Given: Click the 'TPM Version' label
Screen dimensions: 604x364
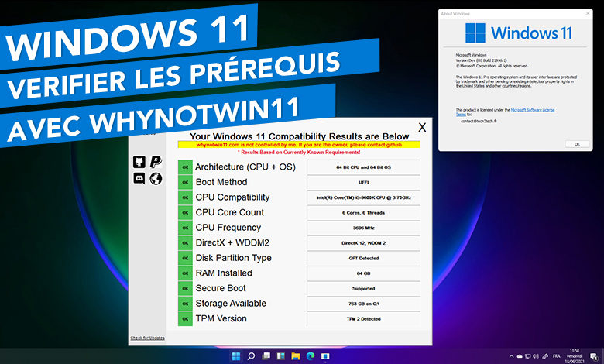Looking at the screenshot, I should click(221, 318).
